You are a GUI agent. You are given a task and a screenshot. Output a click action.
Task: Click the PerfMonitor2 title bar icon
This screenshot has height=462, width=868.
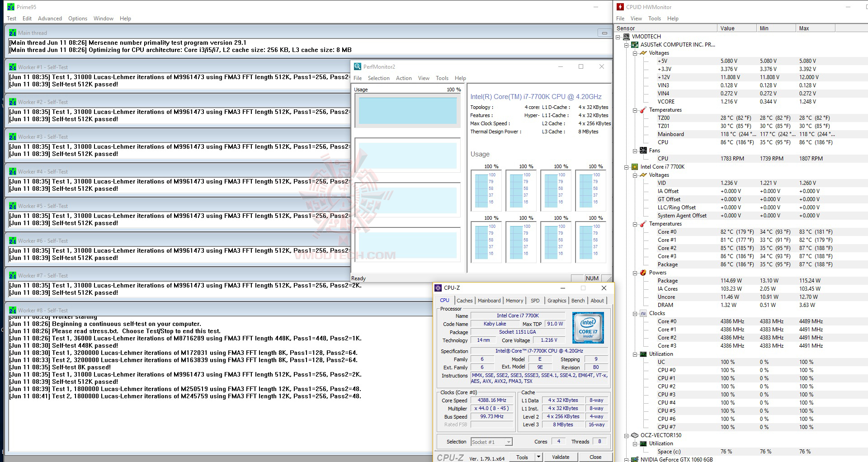pos(358,66)
